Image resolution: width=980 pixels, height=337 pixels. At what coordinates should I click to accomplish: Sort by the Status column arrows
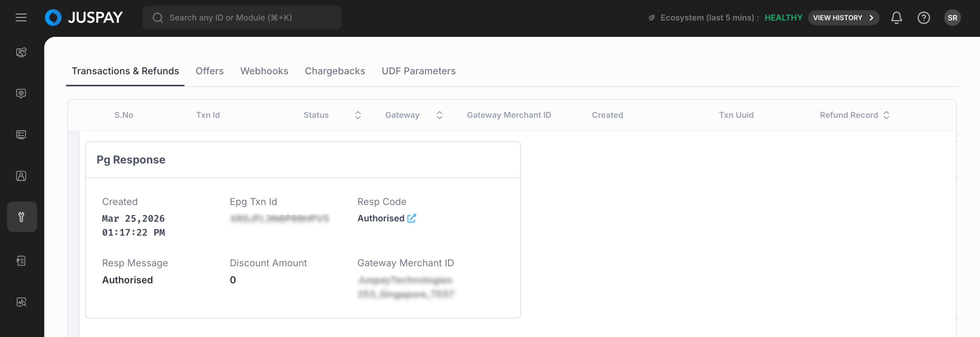click(x=358, y=115)
